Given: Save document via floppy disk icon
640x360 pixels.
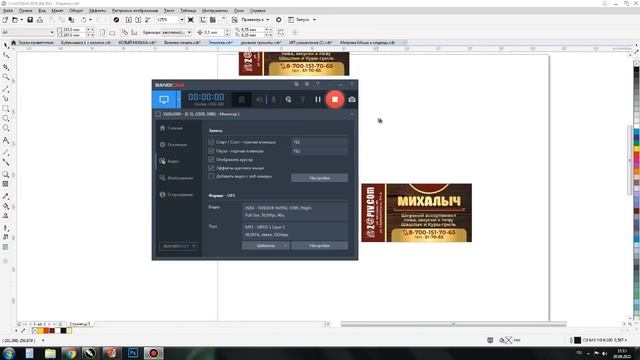Looking at the screenshot, I should 30,20.
